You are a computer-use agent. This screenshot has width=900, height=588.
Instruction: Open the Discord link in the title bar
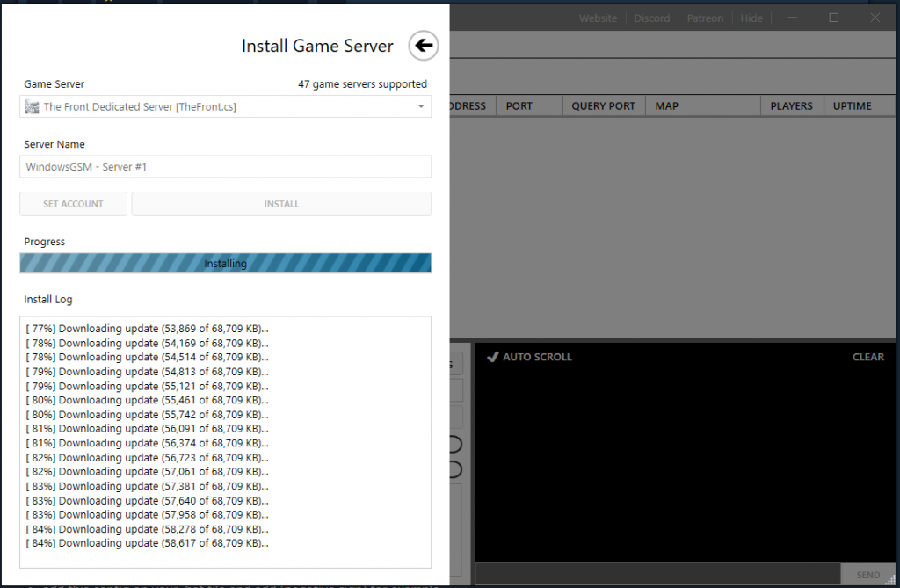[651, 18]
